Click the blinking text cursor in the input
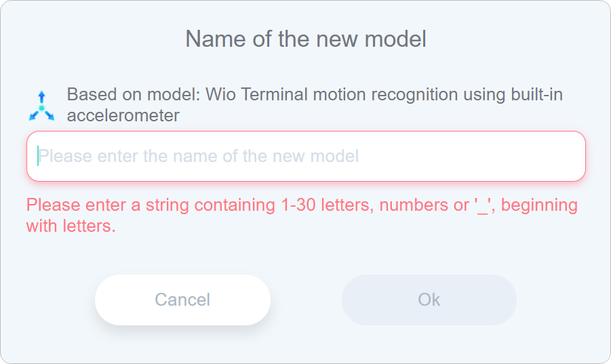This screenshot has height=364, width=611. (38, 157)
